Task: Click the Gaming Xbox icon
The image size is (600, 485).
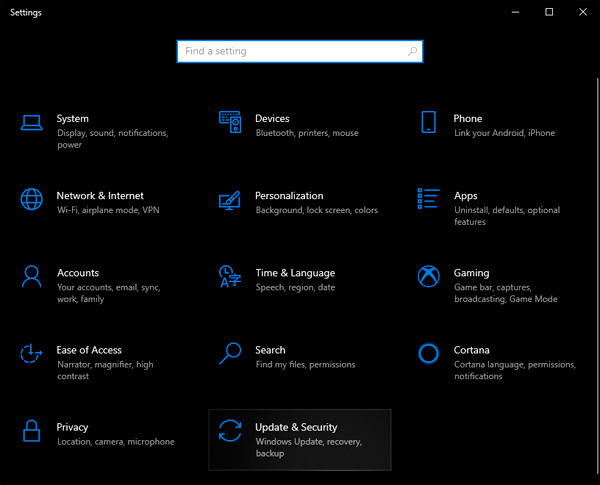Action: click(x=429, y=276)
